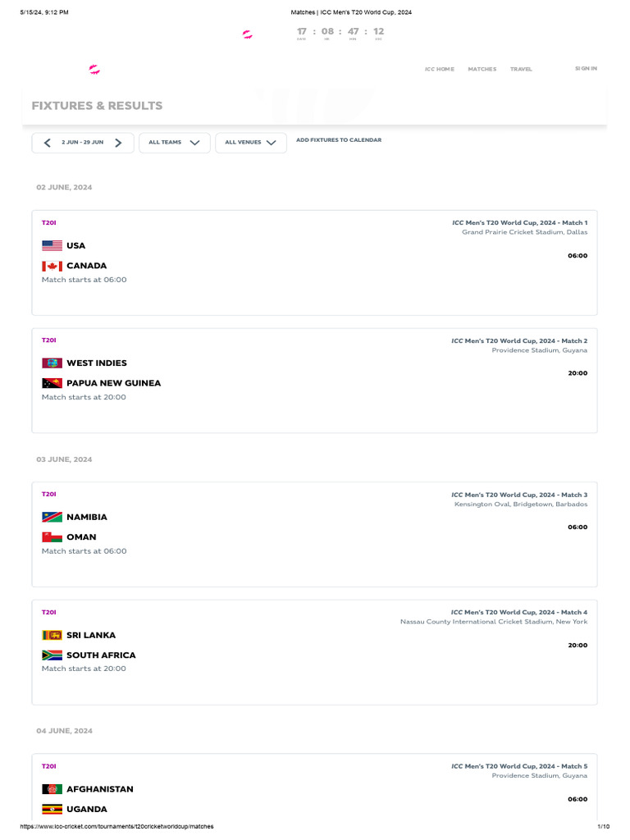
Task: Select the 2 Jun - 29 Jun range
Action: pyautogui.click(x=82, y=143)
